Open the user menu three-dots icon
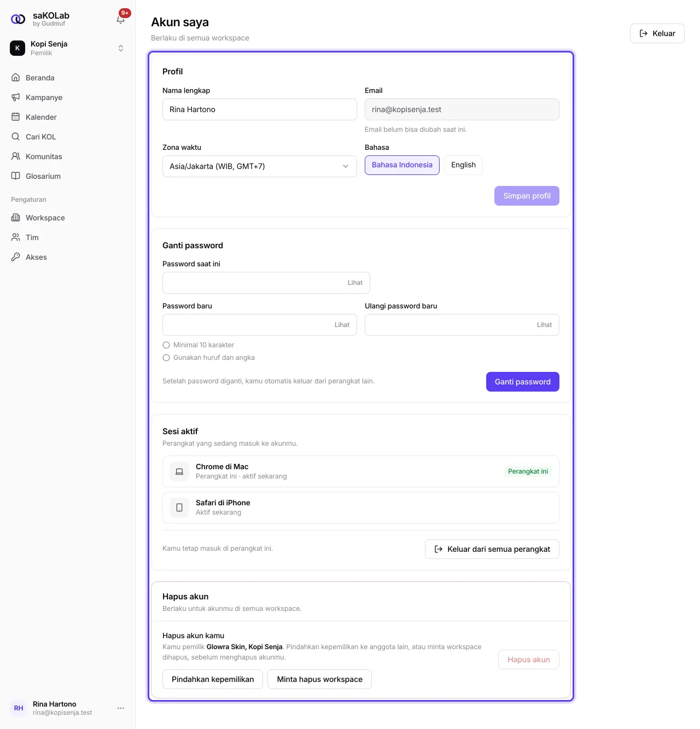The height and width of the screenshot is (729, 700). [x=121, y=708]
